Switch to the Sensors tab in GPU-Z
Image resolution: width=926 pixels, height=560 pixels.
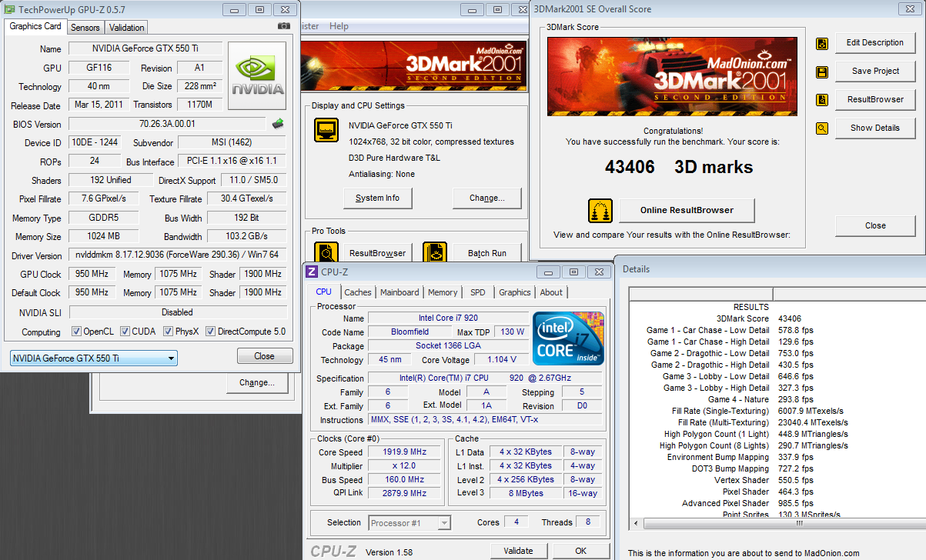(85, 28)
